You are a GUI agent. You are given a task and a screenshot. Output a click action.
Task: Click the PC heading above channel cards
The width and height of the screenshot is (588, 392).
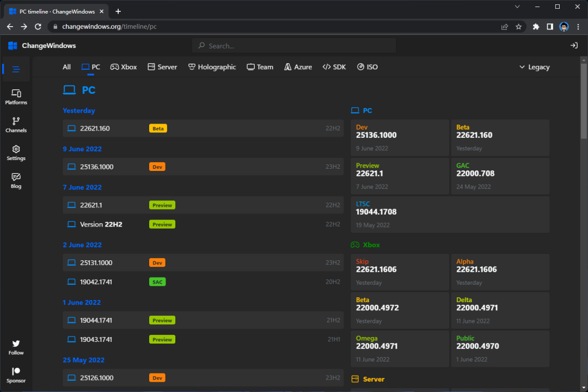[362, 111]
